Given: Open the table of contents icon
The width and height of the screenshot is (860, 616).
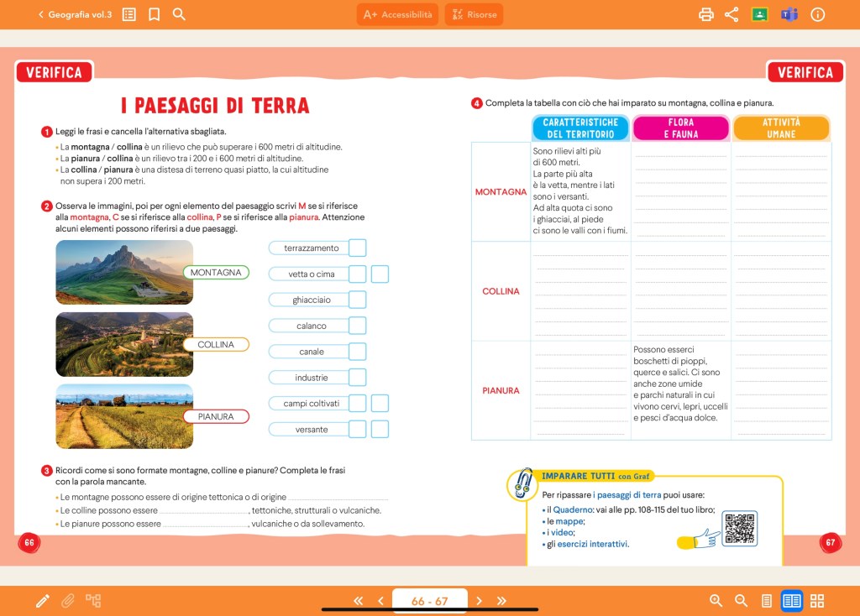Looking at the screenshot, I should coord(128,14).
